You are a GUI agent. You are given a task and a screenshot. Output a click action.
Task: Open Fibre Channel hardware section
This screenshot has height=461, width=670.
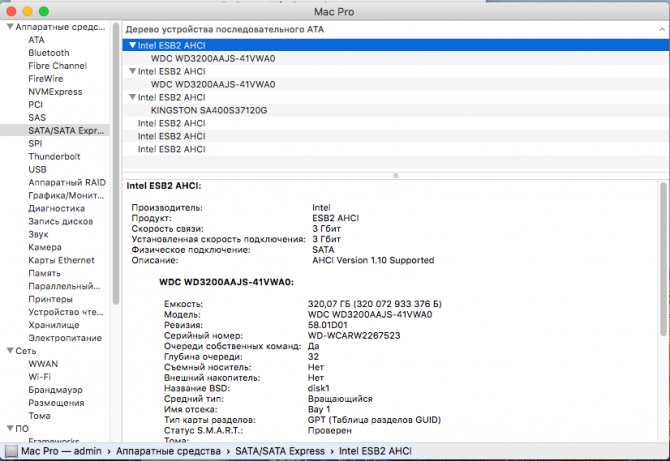[57, 66]
